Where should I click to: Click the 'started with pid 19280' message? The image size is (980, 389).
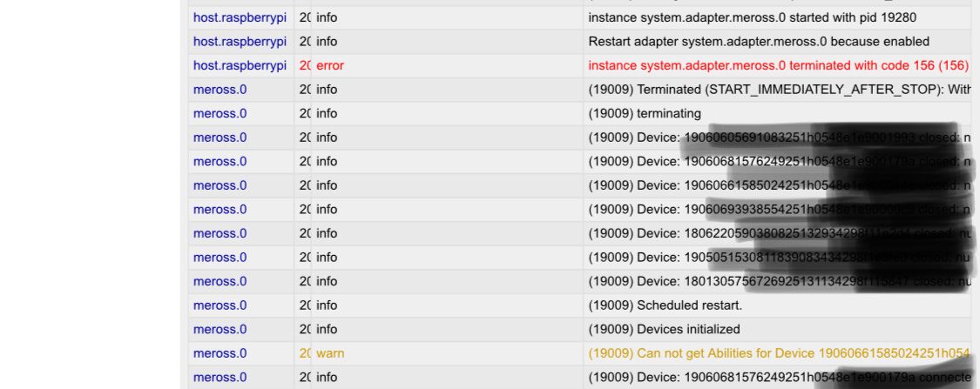pyautogui.click(x=753, y=17)
